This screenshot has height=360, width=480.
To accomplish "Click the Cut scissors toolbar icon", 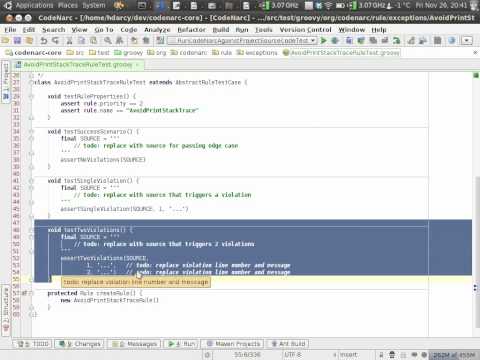I will pos(69,41).
